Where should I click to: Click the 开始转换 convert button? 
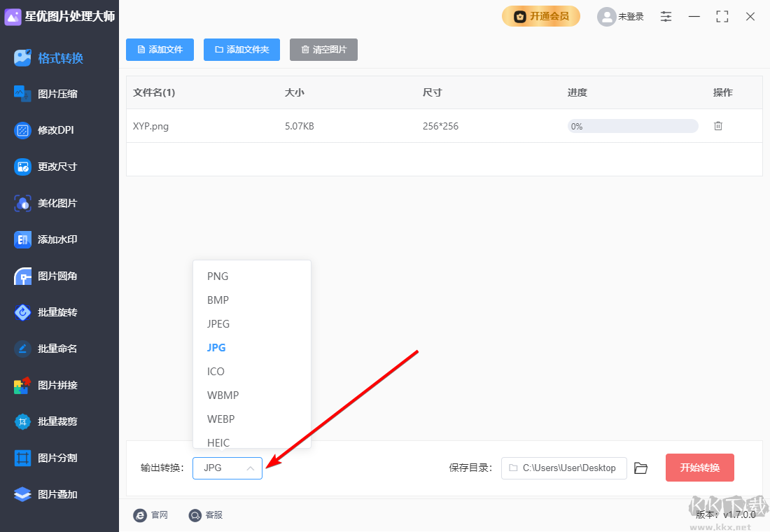(699, 468)
